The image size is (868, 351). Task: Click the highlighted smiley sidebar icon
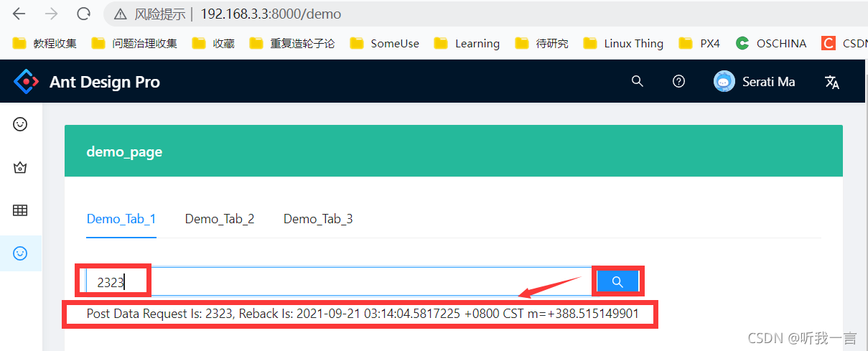(21, 253)
